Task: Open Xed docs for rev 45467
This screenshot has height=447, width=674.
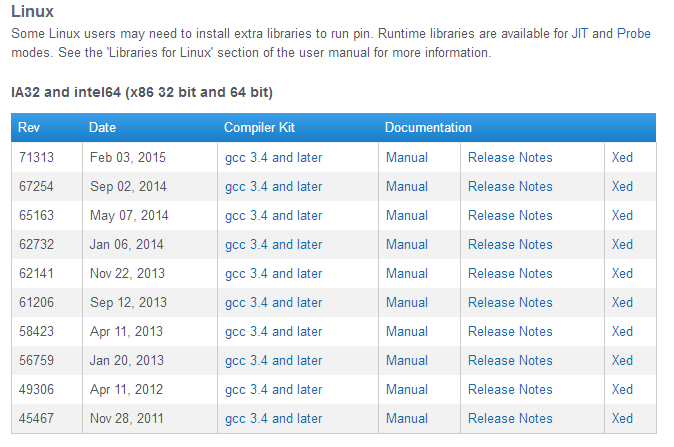Action: pos(622,419)
